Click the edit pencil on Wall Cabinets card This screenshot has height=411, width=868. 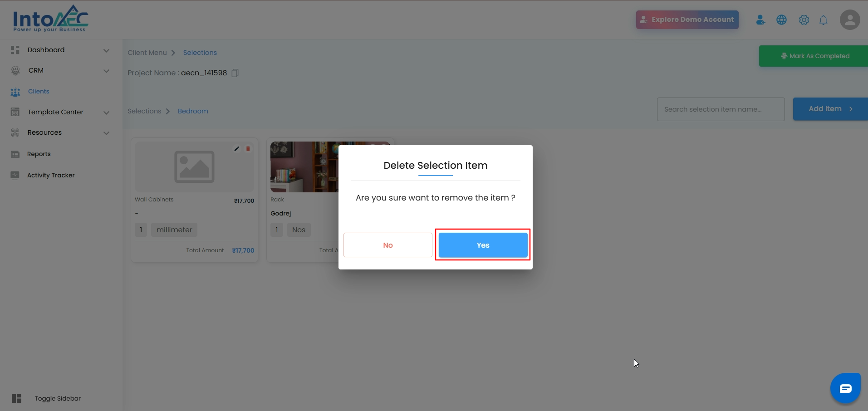(x=236, y=149)
